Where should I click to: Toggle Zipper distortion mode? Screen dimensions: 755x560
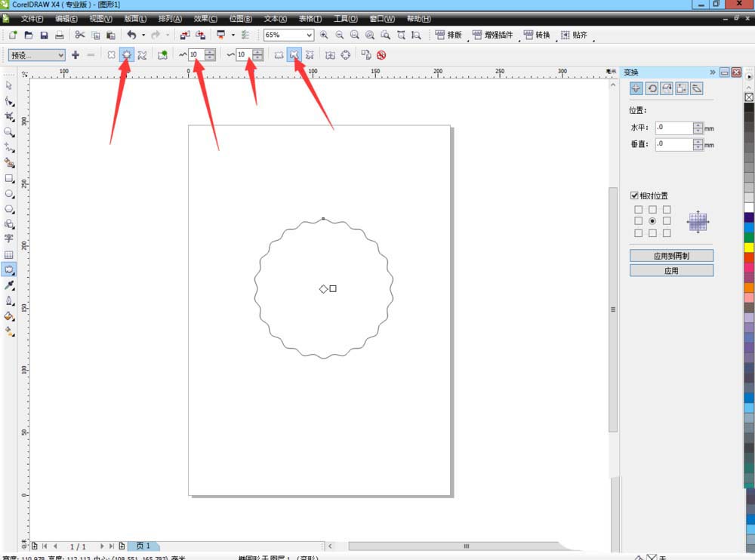click(x=127, y=55)
